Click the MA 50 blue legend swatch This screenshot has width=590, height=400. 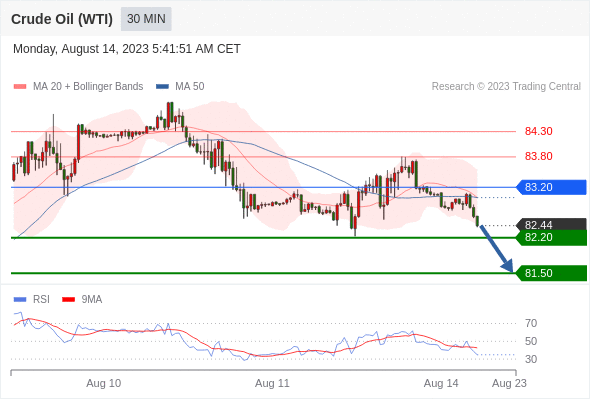(163, 87)
